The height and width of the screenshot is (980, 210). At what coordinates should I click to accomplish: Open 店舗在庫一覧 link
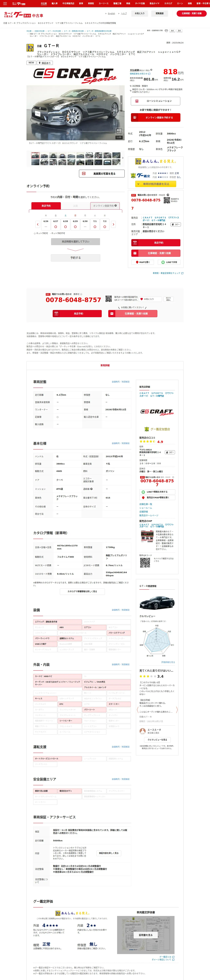(x=146, y=504)
